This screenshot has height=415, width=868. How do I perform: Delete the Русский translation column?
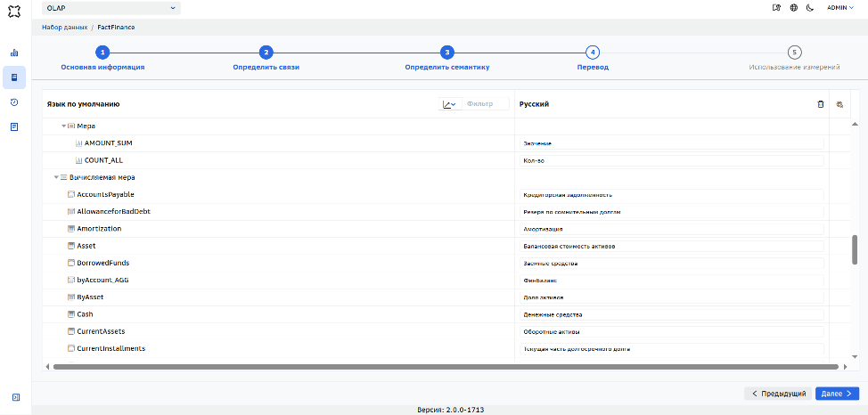pos(821,104)
